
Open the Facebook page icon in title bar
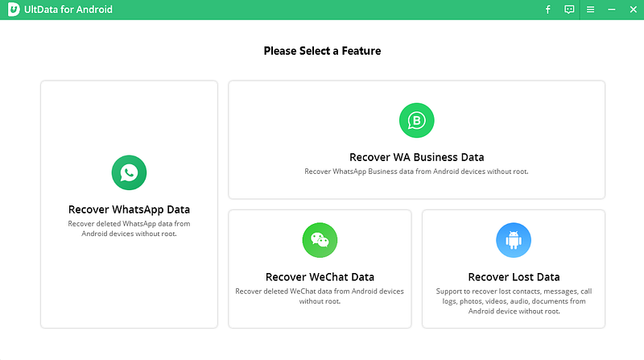(x=548, y=10)
